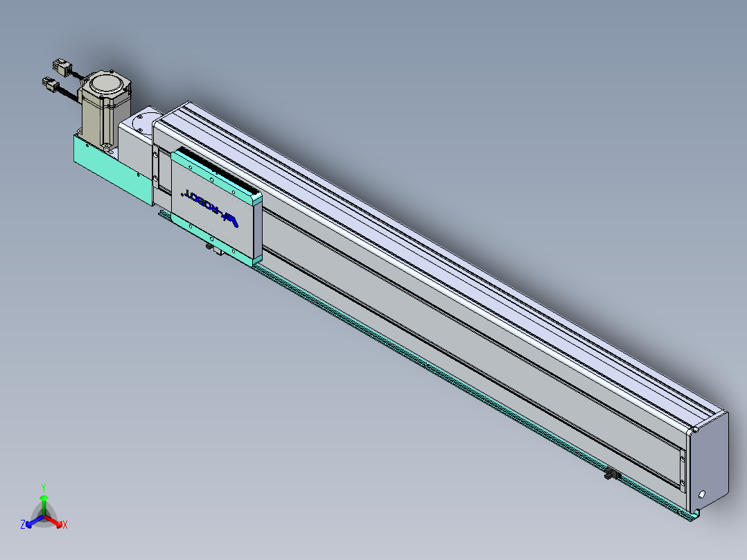This screenshot has width=747, height=560.
Task: Select the upper cable connector plug
Action: coord(60,65)
